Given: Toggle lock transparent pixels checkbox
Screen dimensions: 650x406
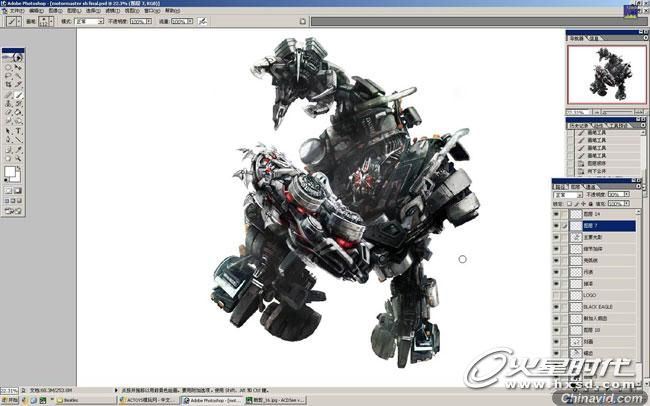Looking at the screenshot, I should [570, 204].
